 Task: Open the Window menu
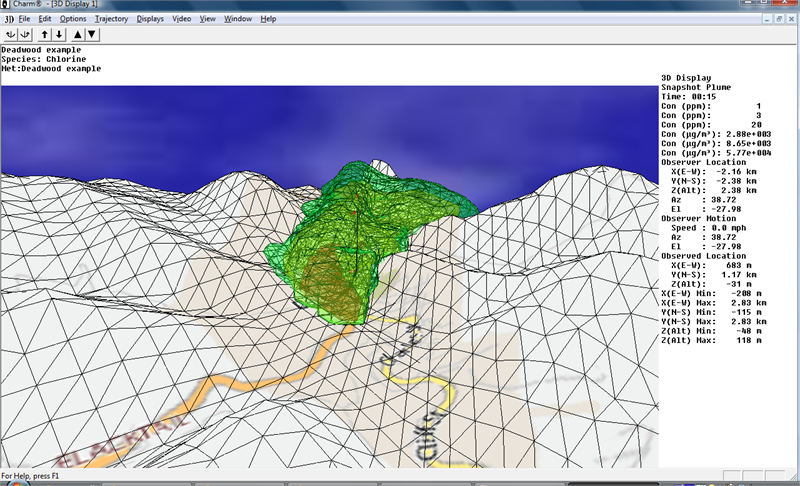(238, 19)
